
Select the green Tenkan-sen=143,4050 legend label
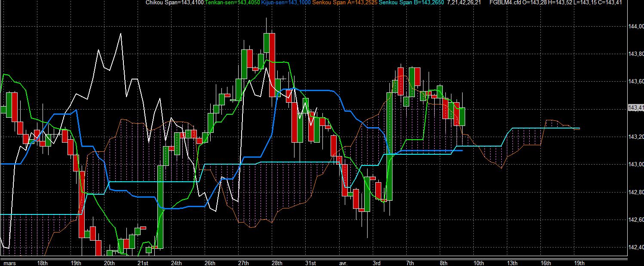coord(233,3)
